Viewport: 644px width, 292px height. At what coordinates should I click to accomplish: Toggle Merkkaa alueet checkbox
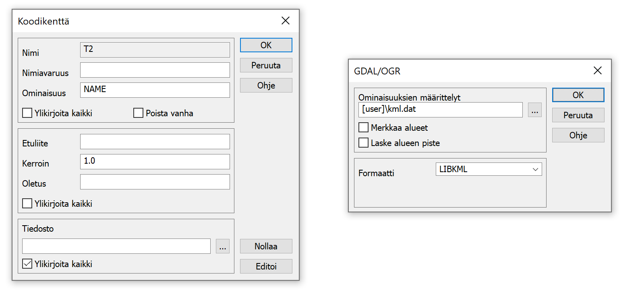coord(364,127)
